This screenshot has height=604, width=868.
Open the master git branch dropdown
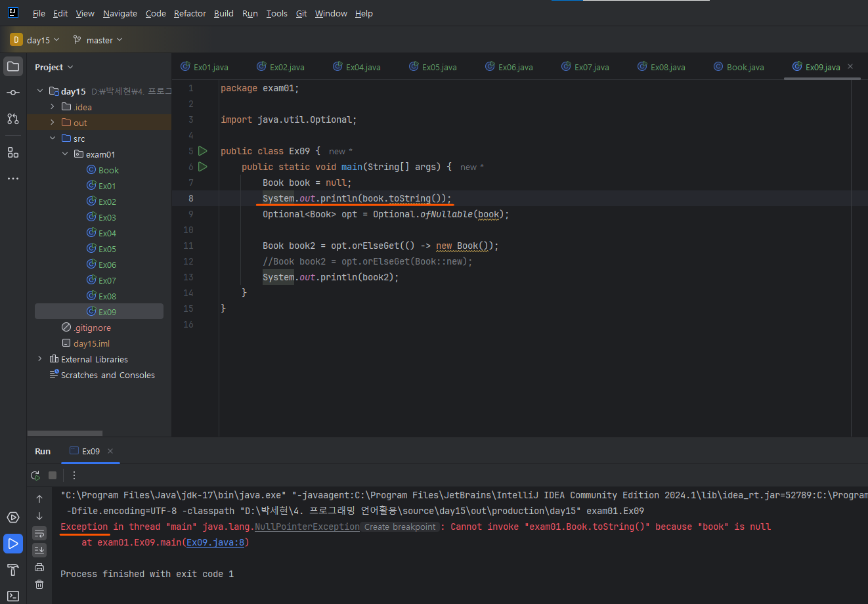click(98, 40)
